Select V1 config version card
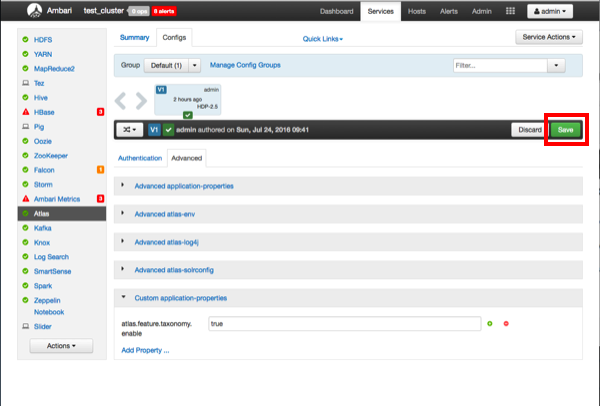Viewport: 600px width, 406px height. [x=188, y=99]
